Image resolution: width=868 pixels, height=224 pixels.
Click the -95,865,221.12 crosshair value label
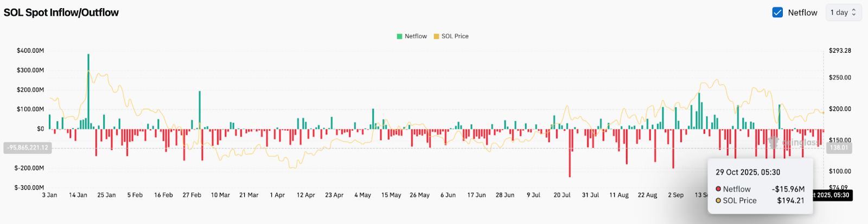28,148
